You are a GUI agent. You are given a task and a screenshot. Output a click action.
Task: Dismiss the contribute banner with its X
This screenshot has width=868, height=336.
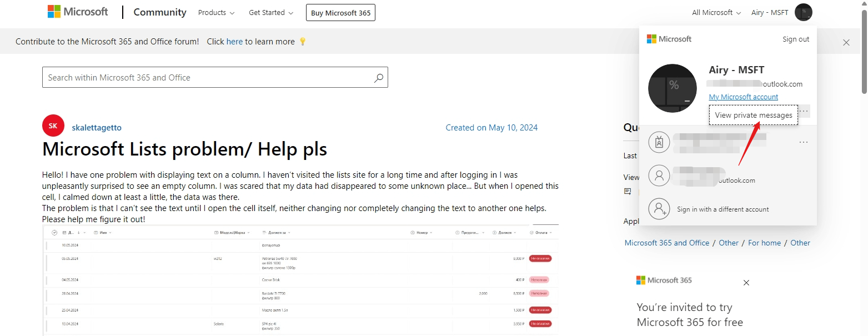(x=846, y=42)
